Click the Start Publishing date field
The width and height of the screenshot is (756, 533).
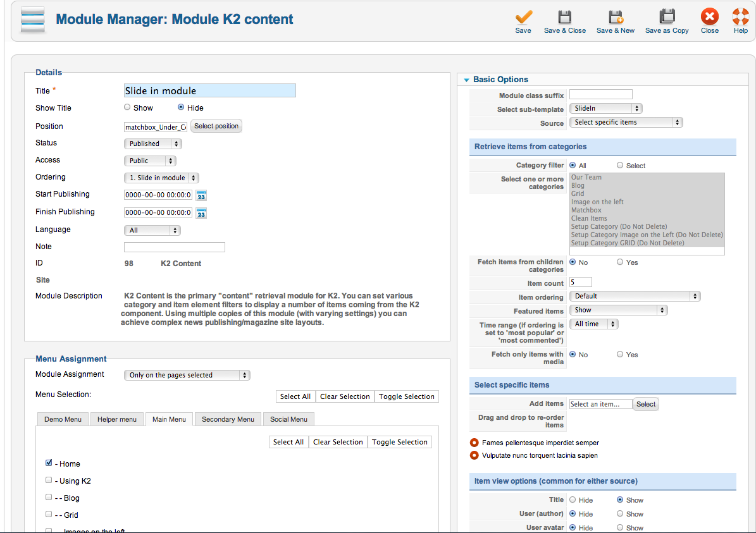pos(158,195)
